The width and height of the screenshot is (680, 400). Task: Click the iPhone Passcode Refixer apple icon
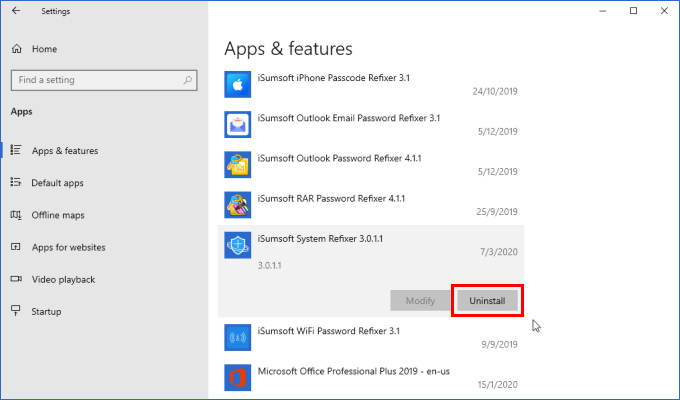pyautogui.click(x=238, y=85)
